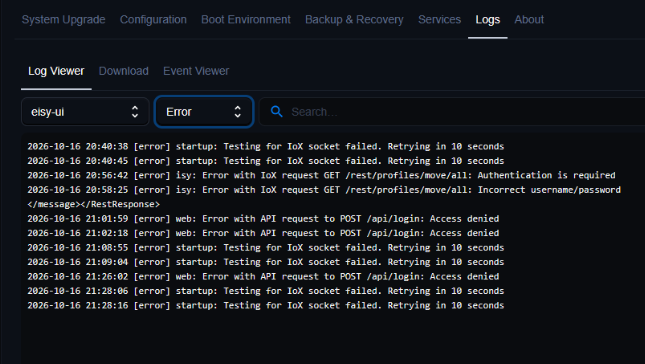Select the 20:58:25 Incorrect username/password line
Image resolution: width=645 pixels, height=364 pixels.
324,190
